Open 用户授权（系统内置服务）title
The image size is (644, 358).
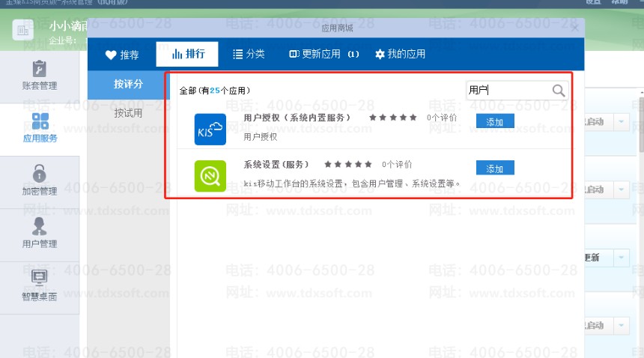tap(297, 118)
